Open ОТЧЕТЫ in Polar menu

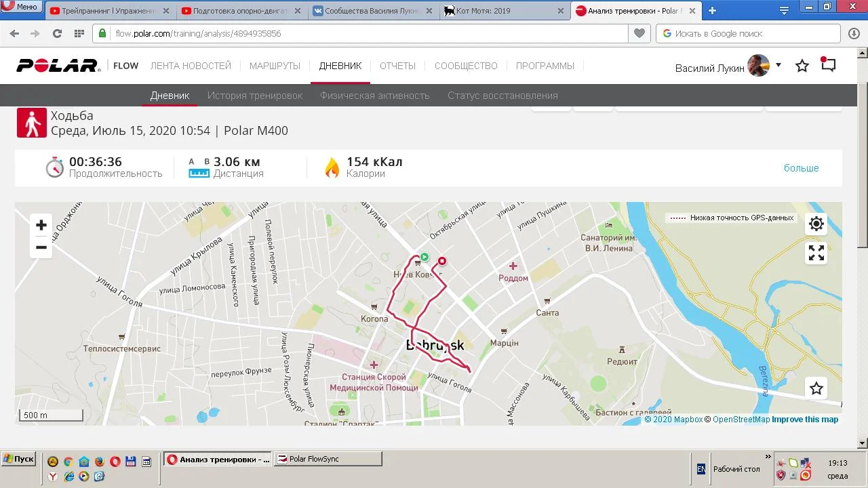(x=398, y=66)
